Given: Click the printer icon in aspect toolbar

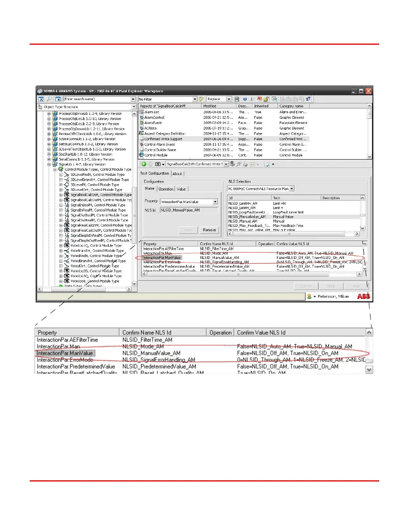Looking at the screenshot, I should [245, 164].
